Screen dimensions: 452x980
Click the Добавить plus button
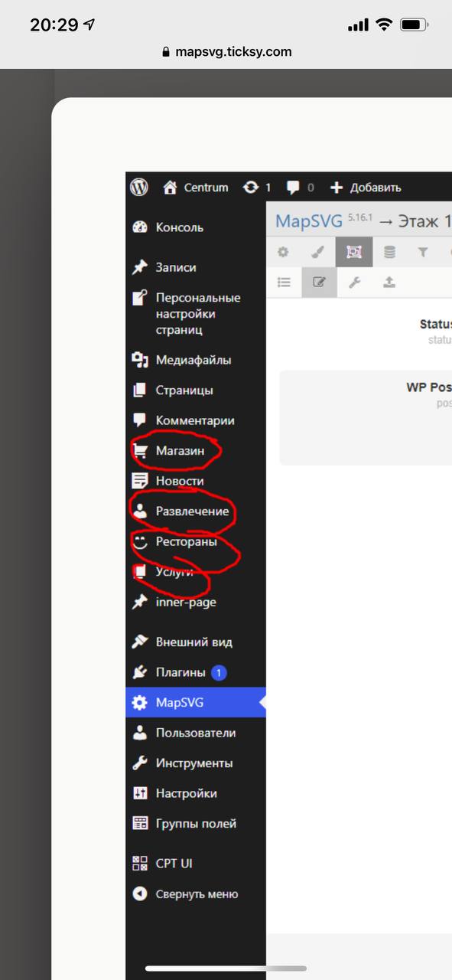click(x=366, y=188)
